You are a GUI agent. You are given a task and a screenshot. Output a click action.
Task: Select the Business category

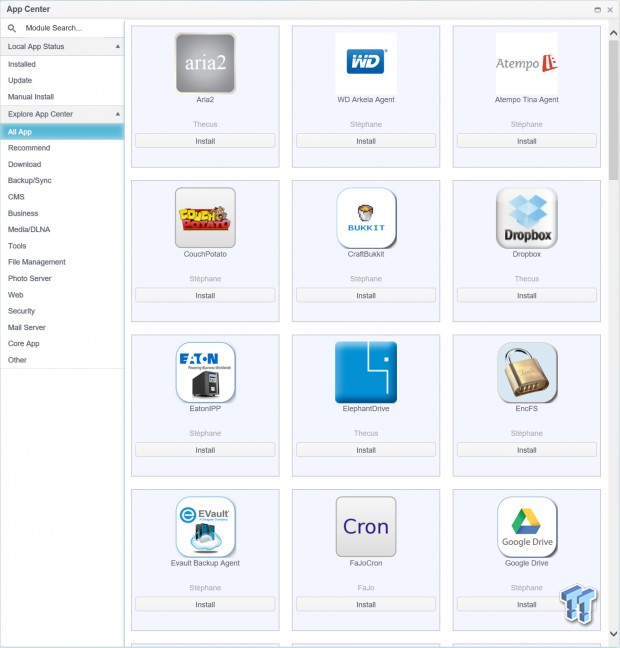click(x=23, y=213)
